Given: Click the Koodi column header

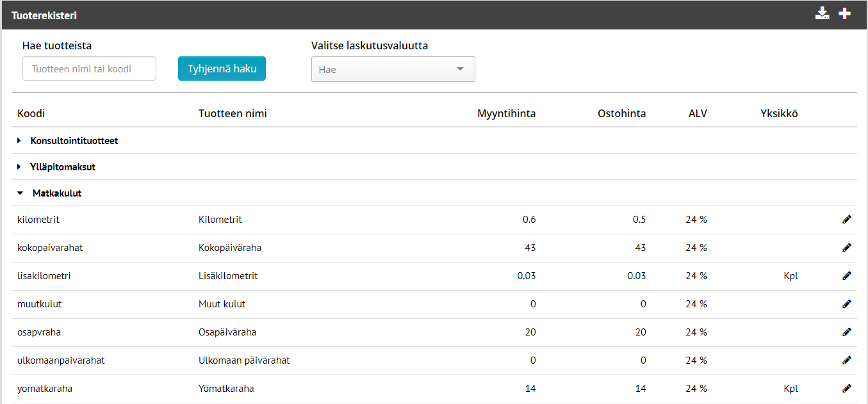Looking at the screenshot, I should pos(31,114).
